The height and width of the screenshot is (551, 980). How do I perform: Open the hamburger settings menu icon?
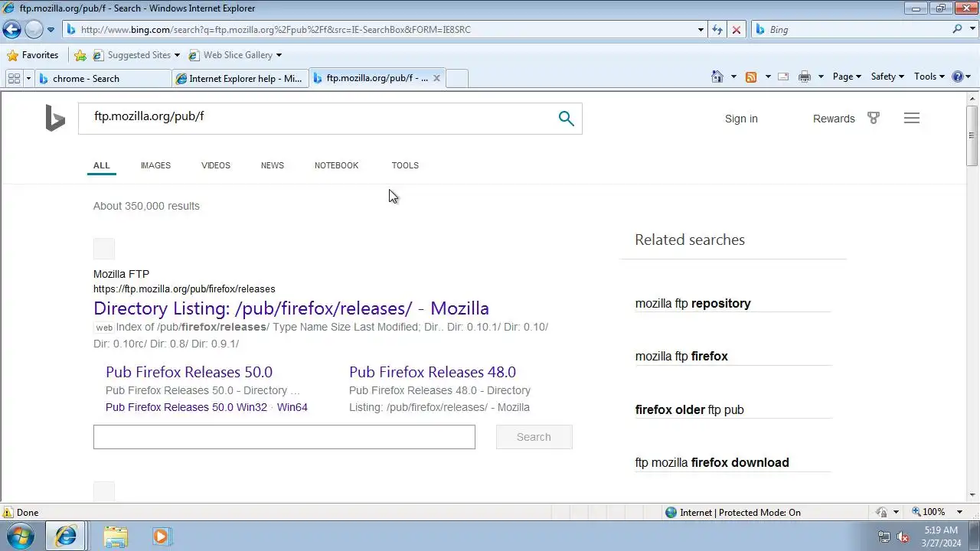click(911, 118)
